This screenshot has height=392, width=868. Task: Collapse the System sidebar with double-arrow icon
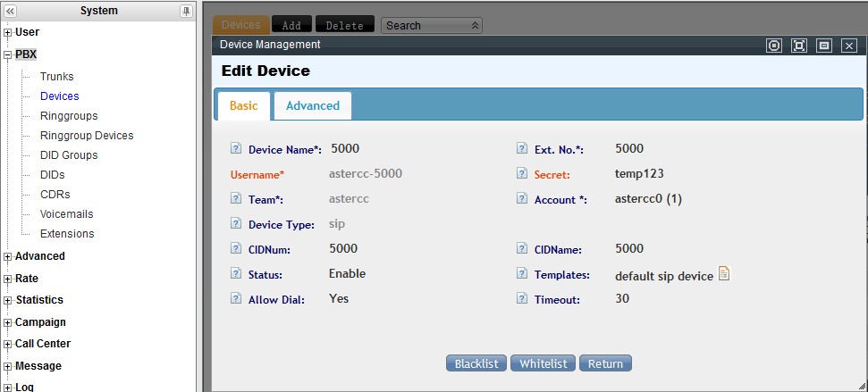pos(10,11)
